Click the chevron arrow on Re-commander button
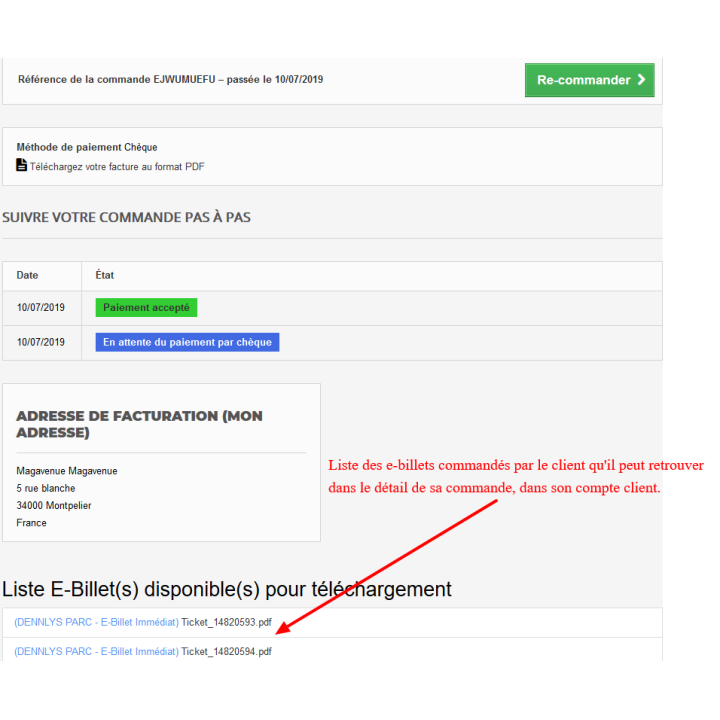Viewport: 720px width, 720px height. 642,80
